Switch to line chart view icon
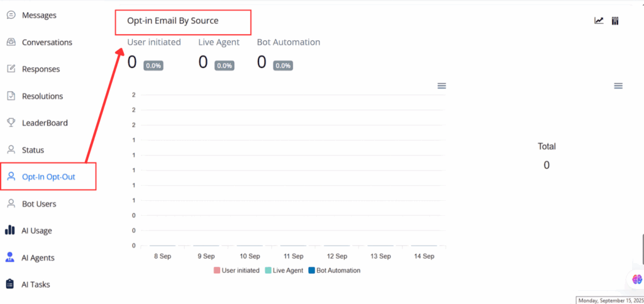The height and width of the screenshot is (304, 644). point(599,21)
